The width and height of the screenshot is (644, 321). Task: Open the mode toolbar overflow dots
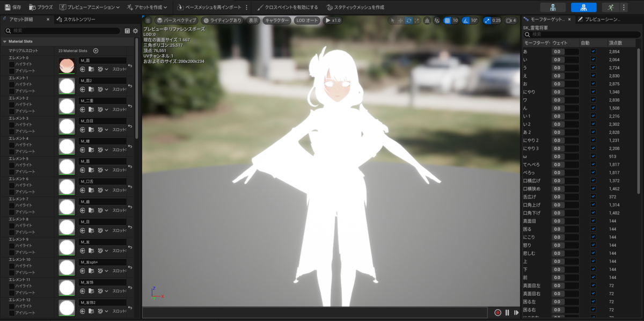[623, 8]
